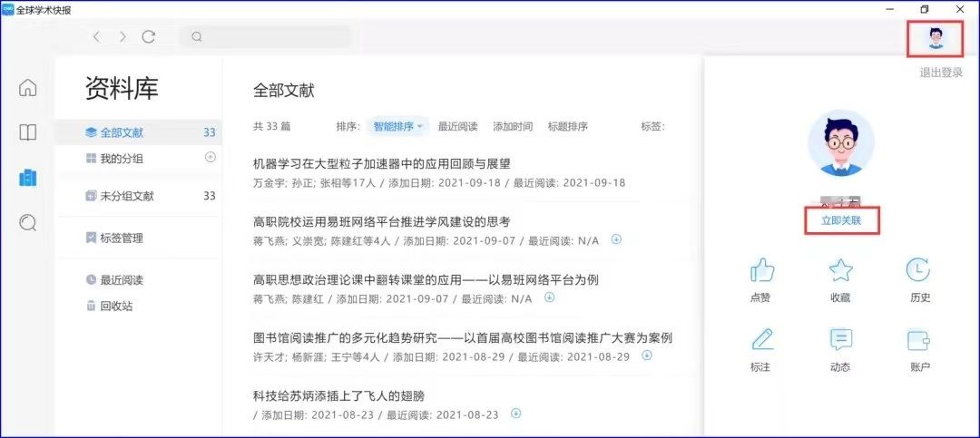The width and height of the screenshot is (980, 438).
Task: Open the 动态 message activity icon
Action: click(840, 339)
